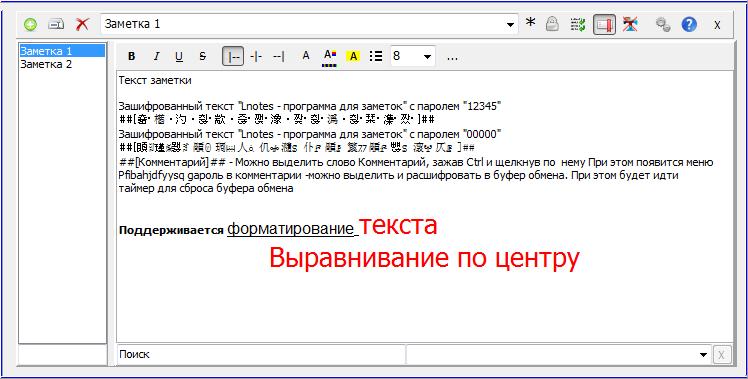Open help with blue question mark
The width and height of the screenshot is (748, 379).
(x=689, y=24)
